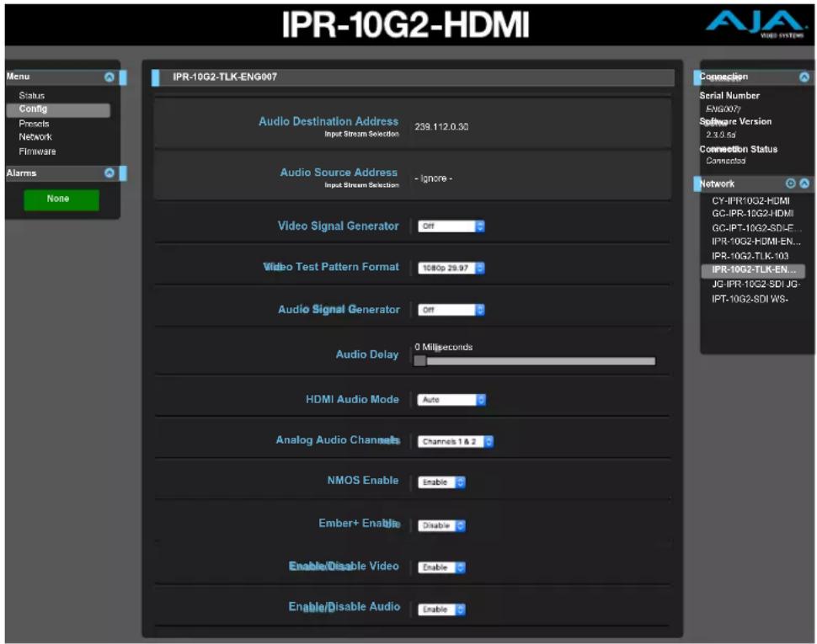Click the Audio Delay slider handle
This screenshot has width=817, height=644.
click(420, 361)
